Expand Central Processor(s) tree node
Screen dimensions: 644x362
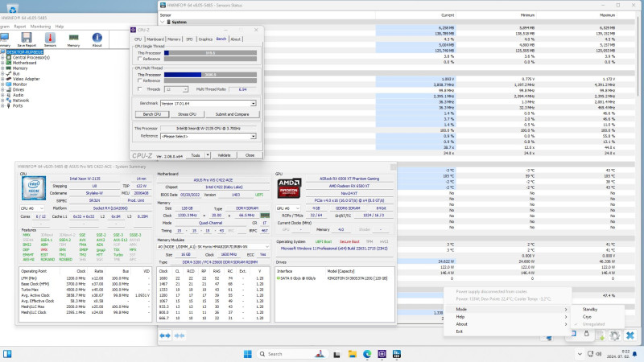[x=2, y=57]
